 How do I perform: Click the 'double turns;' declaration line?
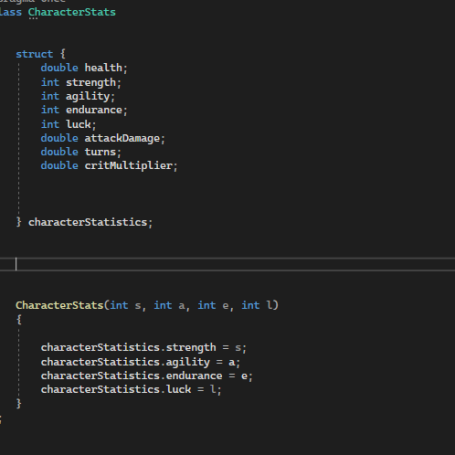point(81,152)
